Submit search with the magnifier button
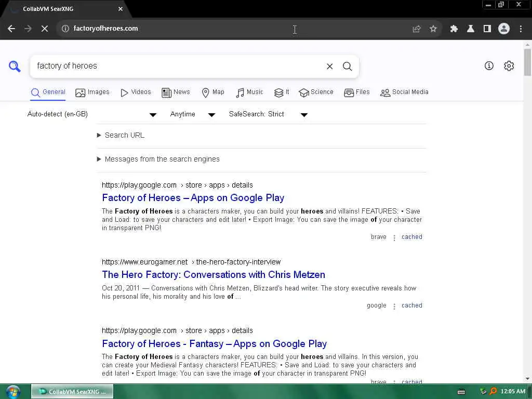The height and width of the screenshot is (399, 532). point(347,66)
